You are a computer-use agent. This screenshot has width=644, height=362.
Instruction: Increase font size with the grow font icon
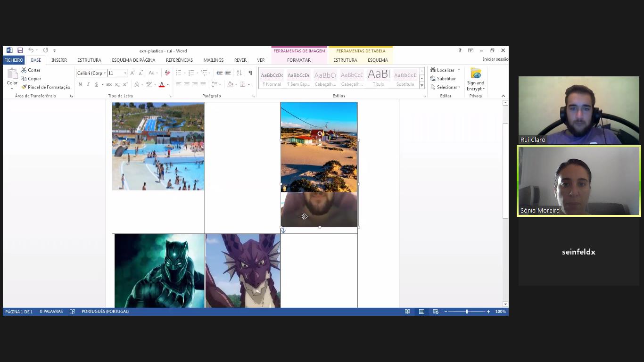132,73
